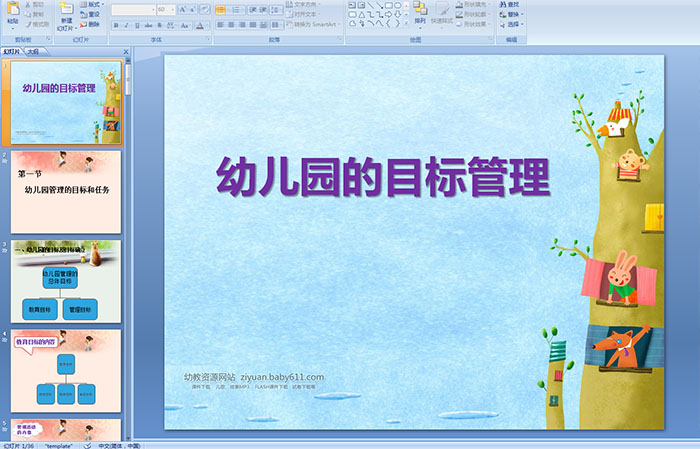Open the Arrange (排列) menu
Image resolution: width=700 pixels, height=449 pixels.
420,14
